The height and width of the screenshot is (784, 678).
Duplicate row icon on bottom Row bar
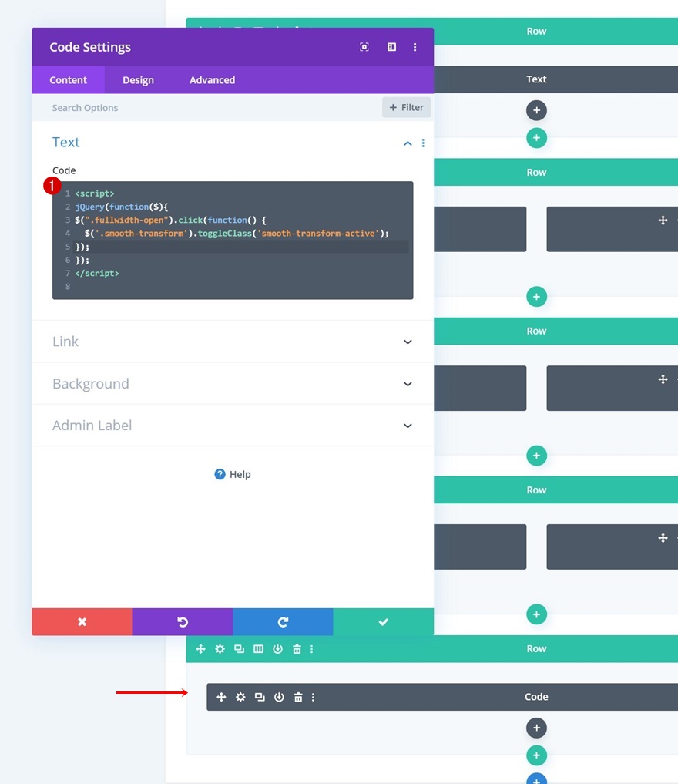[x=240, y=649]
